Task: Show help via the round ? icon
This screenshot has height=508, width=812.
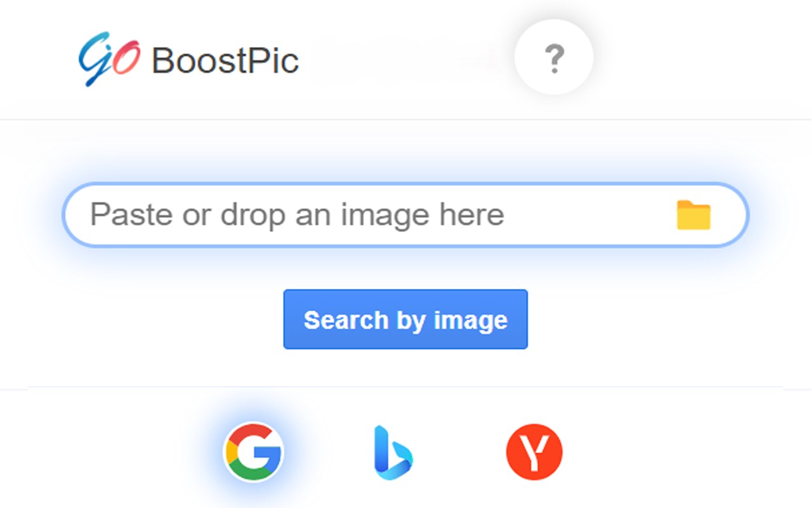Action: [x=554, y=58]
